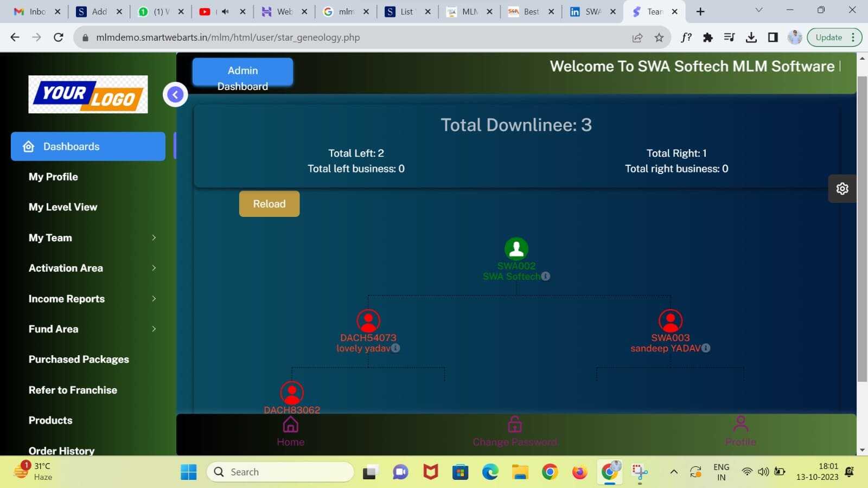
Task: Open the browser extensions puzzle icon
Action: [707, 37]
